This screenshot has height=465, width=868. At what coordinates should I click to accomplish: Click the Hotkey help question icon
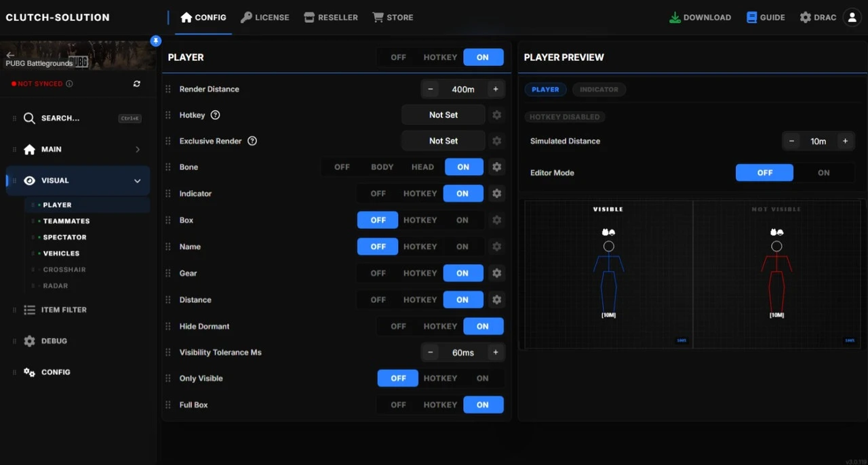[216, 115]
